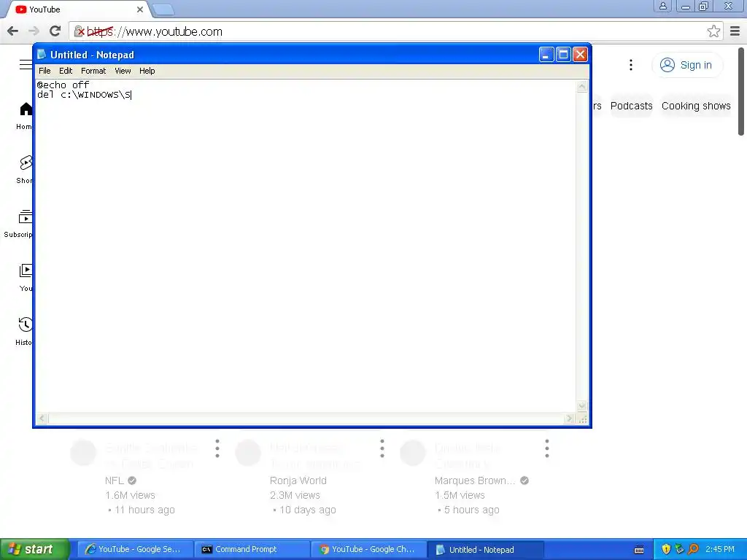Open Subscriptions in YouTube sidebar
The height and width of the screenshot is (560, 747).
click(18, 224)
